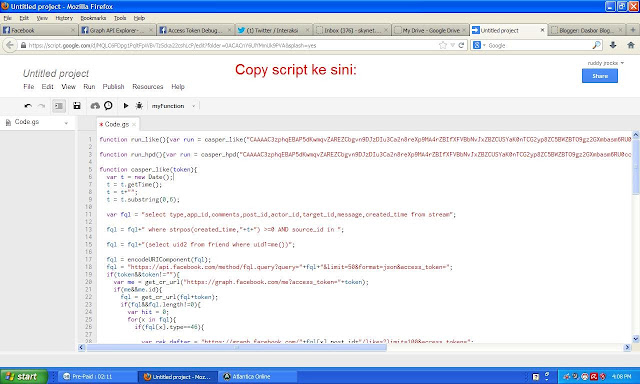Start the debug bug icon
Image resolution: width=640 pixels, height=384 pixels.
pyautogui.click(x=139, y=106)
